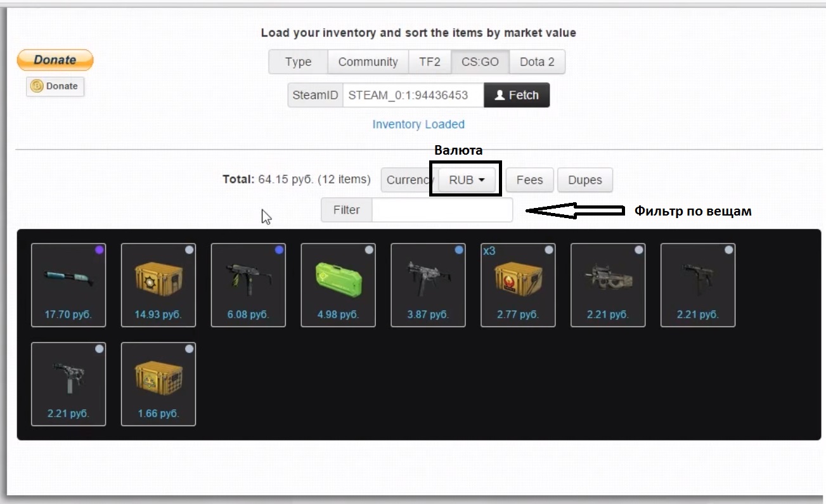Image resolution: width=826 pixels, height=504 pixels.
Task: Click the yellow PayPal Donate button
Action: point(55,60)
